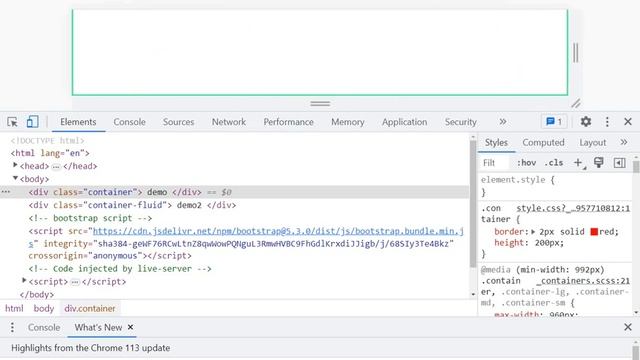Click the closing body tag row
The width and height of the screenshot is (640, 360).
[x=37, y=294]
